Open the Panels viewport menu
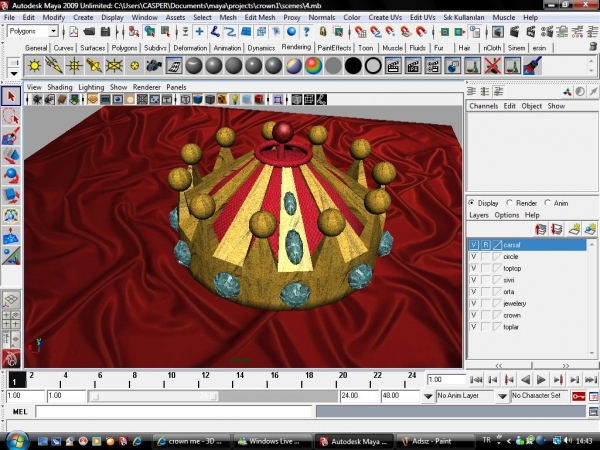This screenshot has height=450, width=600. (x=176, y=87)
